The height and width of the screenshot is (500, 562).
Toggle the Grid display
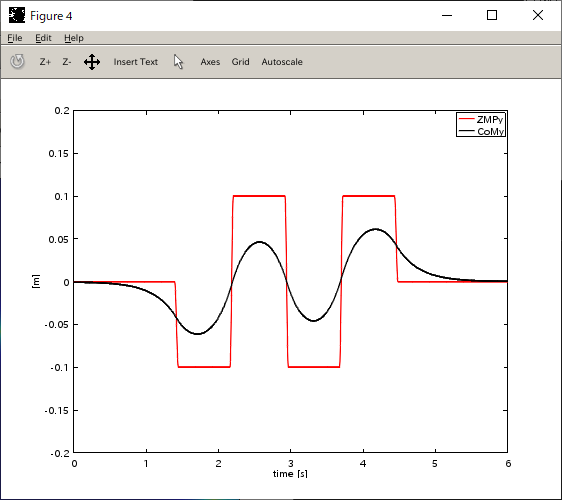tap(240, 62)
